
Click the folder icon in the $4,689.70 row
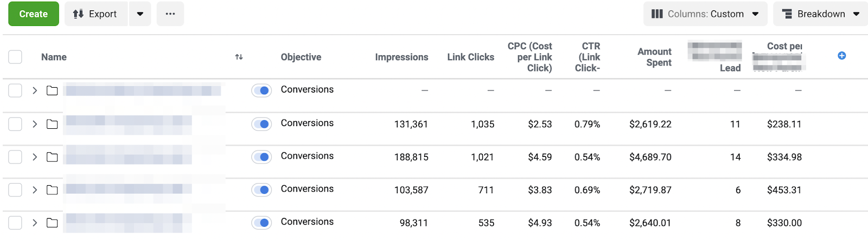pyautogui.click(x=52, y=157)
